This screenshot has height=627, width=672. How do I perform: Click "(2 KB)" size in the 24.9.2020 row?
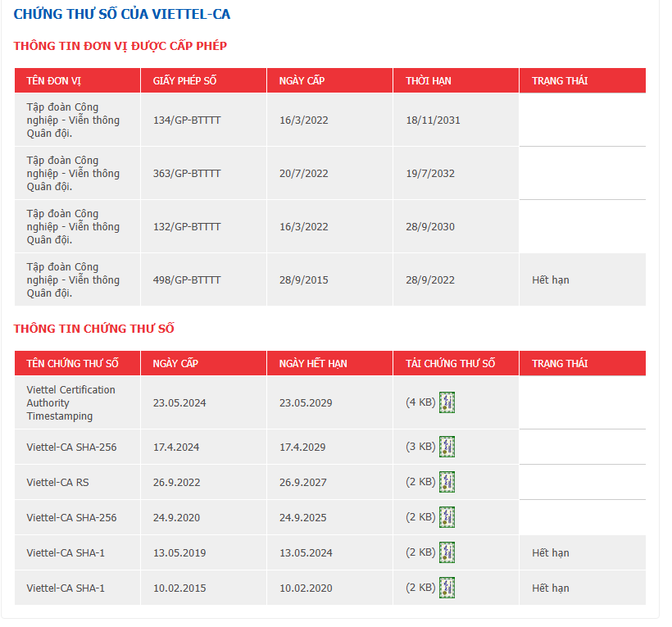420,516
